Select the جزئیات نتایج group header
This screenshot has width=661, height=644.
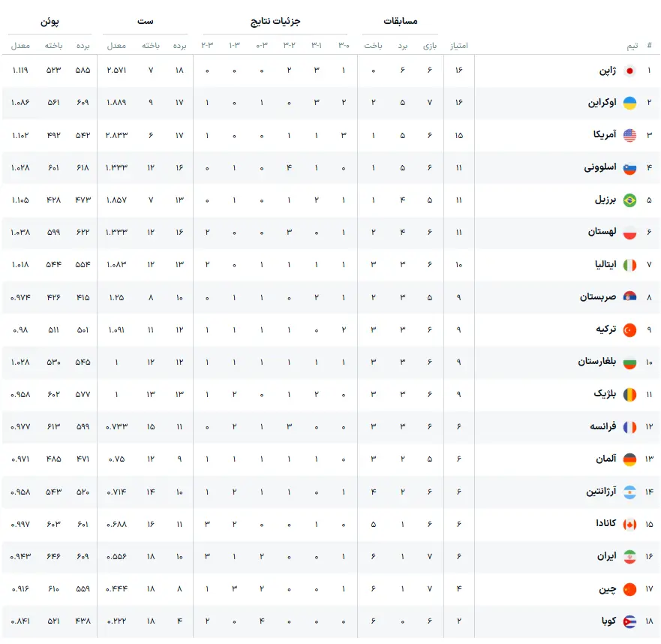[x=275, y=21]
